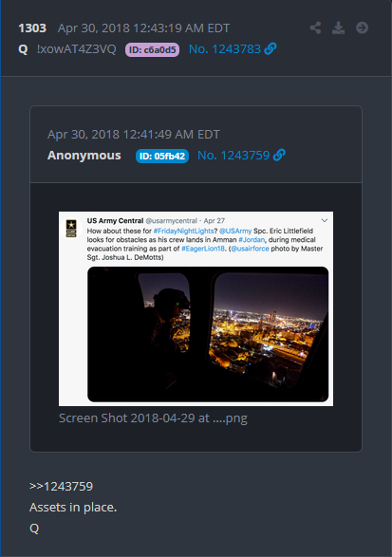Select the tripcode !xowAT4Z3VQ
This screenshot has width=392, height=557.
[x=77, y=49]
